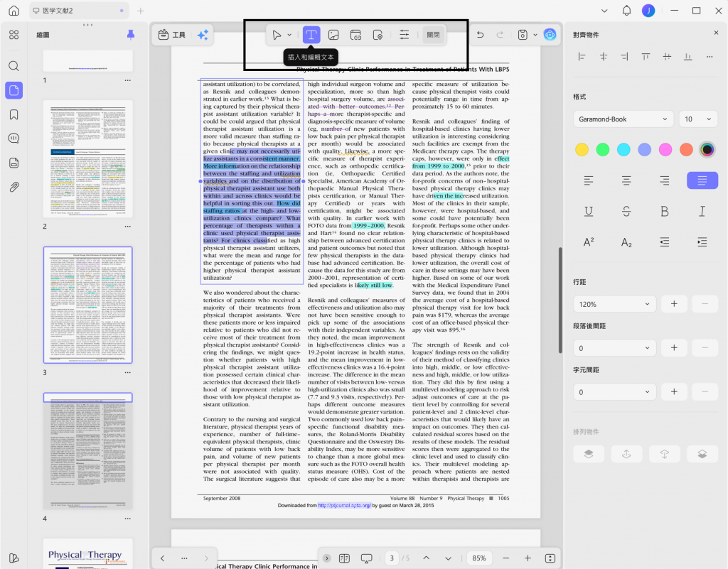Choose the green color swatch
Screen dimensions: 728x569
point(603,150)
